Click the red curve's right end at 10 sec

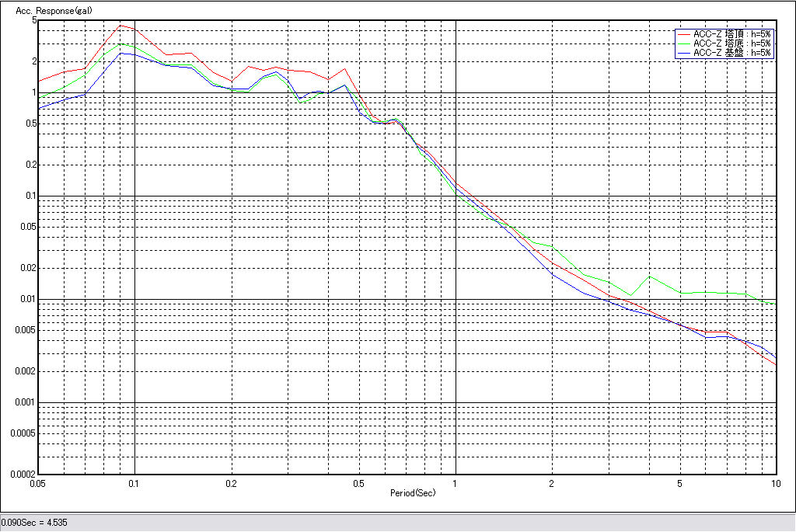tap(775, 364)
